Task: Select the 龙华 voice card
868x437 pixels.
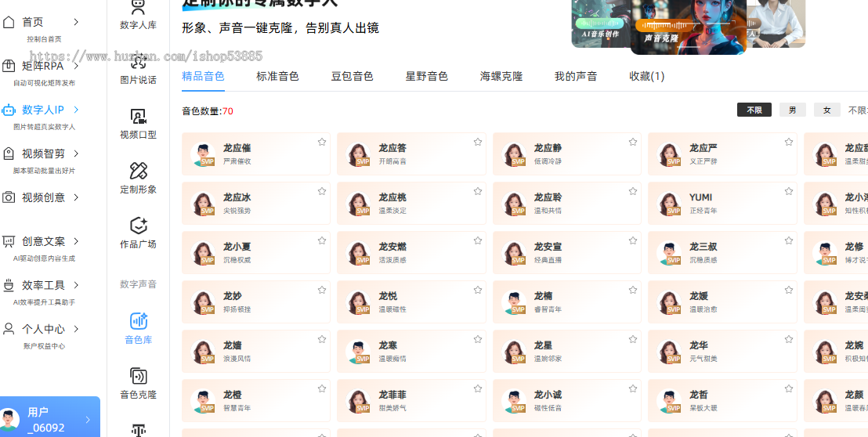Action: [722, 352]
